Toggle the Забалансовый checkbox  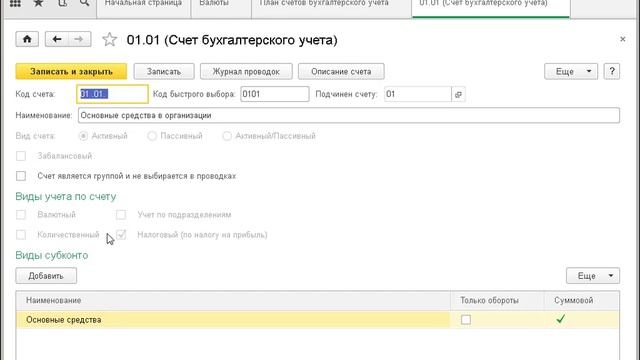tap(21, 156)
